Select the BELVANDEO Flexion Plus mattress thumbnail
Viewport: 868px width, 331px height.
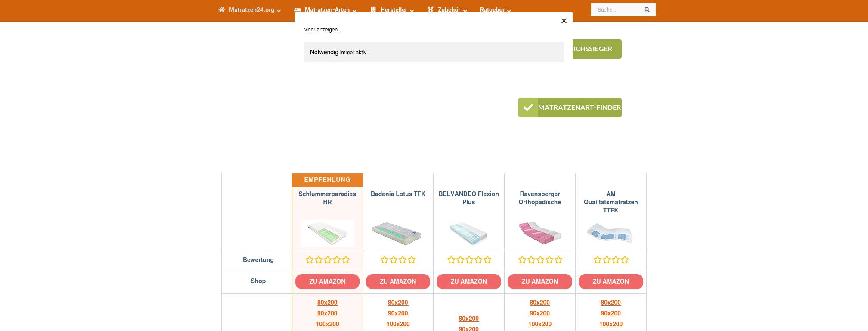468,233
